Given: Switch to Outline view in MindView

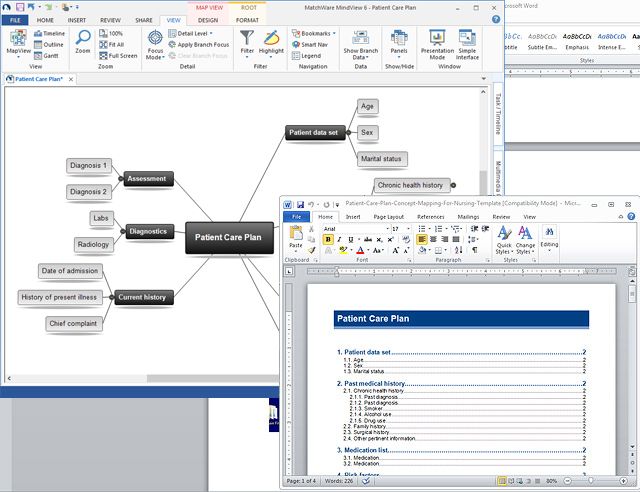Looking at the screenshot, I should pyautogui.click(x=49, y=45).
